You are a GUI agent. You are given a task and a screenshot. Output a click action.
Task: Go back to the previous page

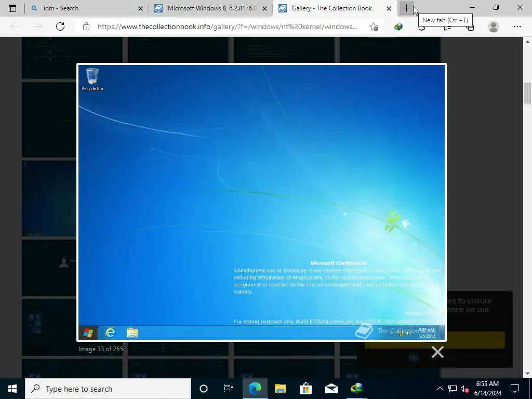(x=14, y=26)
